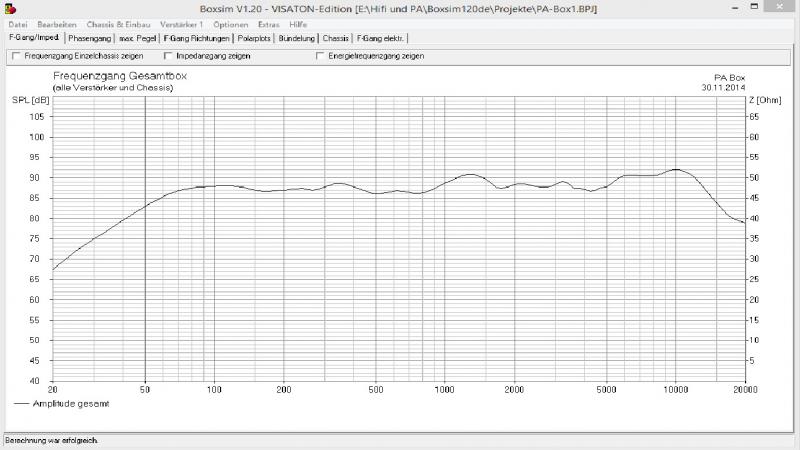Click the 65 Ohm axis value
This screenshot has height=450, width=800.
(754, 117)
